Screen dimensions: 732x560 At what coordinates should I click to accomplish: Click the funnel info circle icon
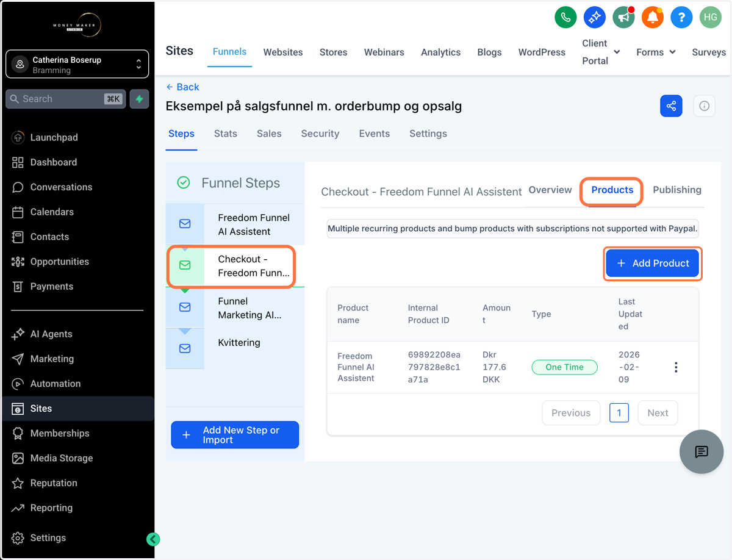(x=704, y=106)
